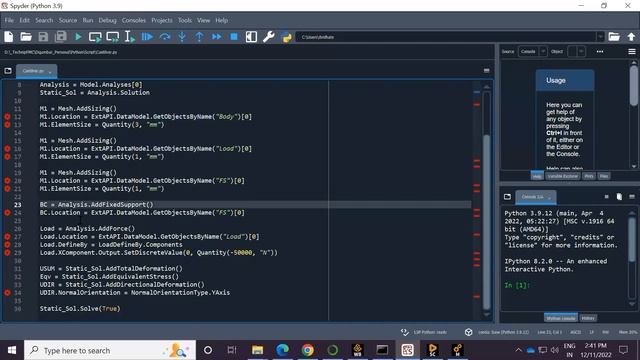The width and height of the screenshot is (640, 360).
Task: Toggle the breakpoint on line 34
Action: [7, 293]
